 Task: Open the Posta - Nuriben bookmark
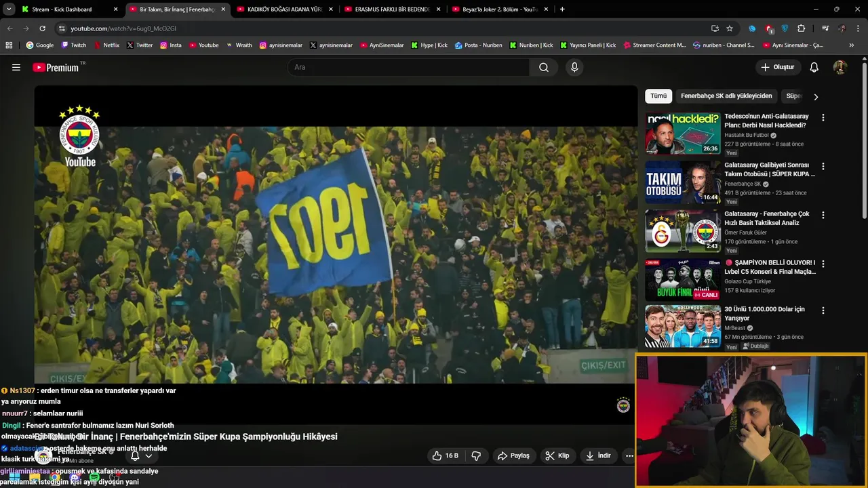click(479, 45)
